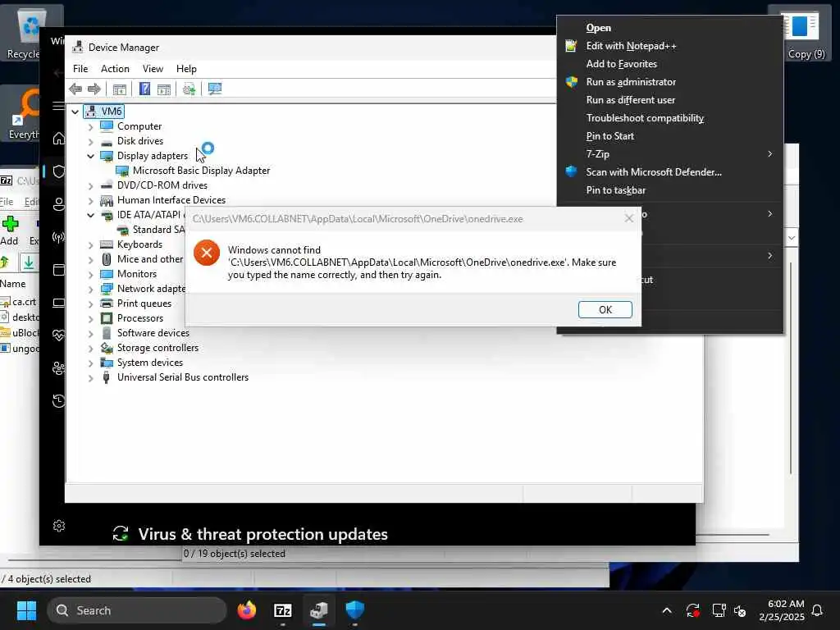Screen dimensions: 840x630
Task: Open the View menu in Device Manager
Action: point(153,69)
